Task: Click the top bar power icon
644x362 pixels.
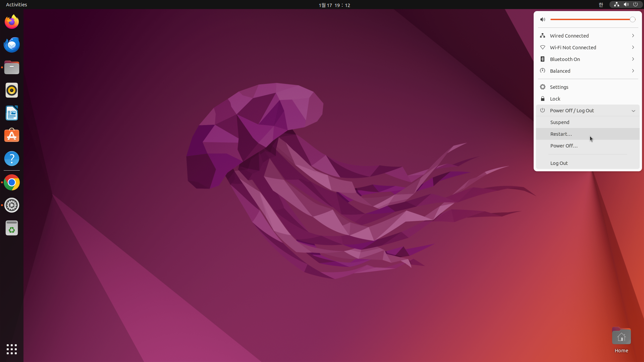Action: click(x=635, y=4)
